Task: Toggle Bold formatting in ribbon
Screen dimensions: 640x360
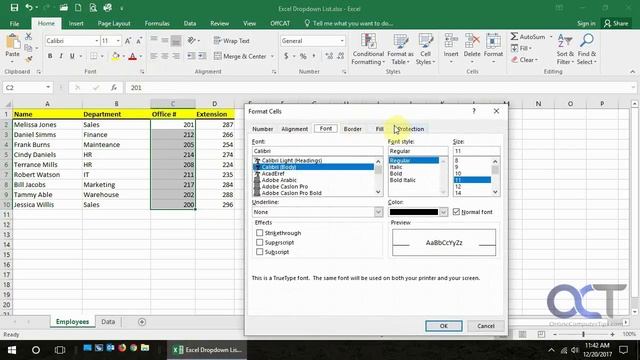Action: (50, 56)
